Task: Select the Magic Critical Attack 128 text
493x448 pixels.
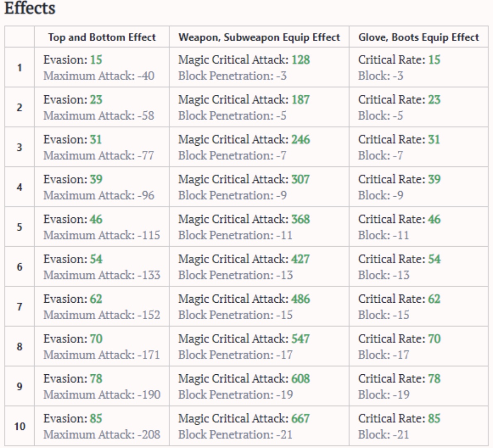Action: (x=244, y=60)
